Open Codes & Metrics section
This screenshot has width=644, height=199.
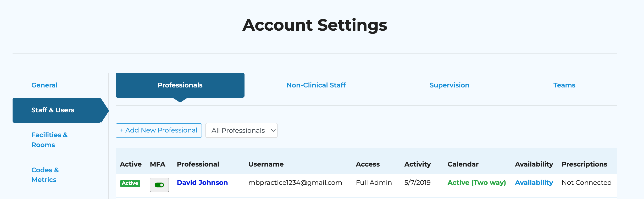pos(45,175)
